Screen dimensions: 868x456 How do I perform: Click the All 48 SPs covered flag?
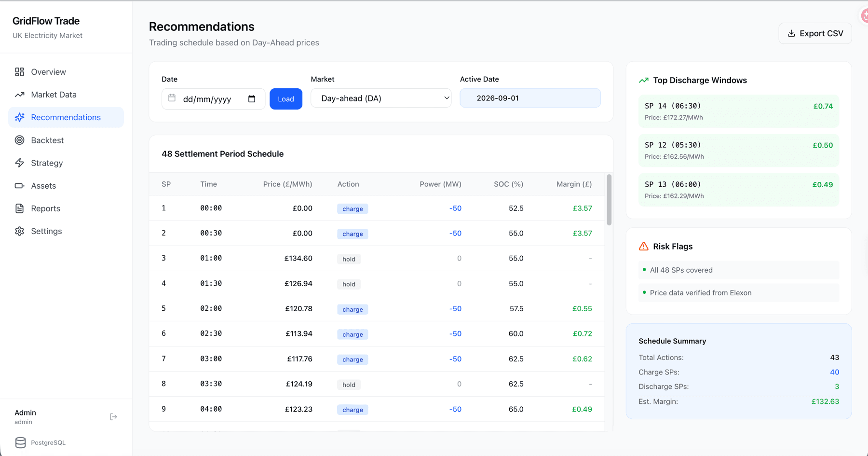[739, 270]
